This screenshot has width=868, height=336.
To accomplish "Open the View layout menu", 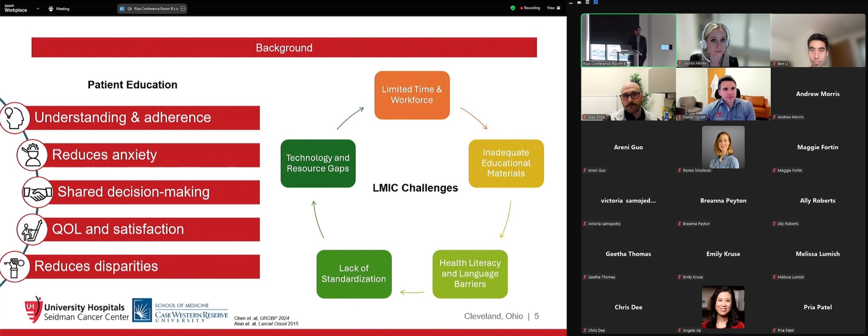I will coord(554,8).
